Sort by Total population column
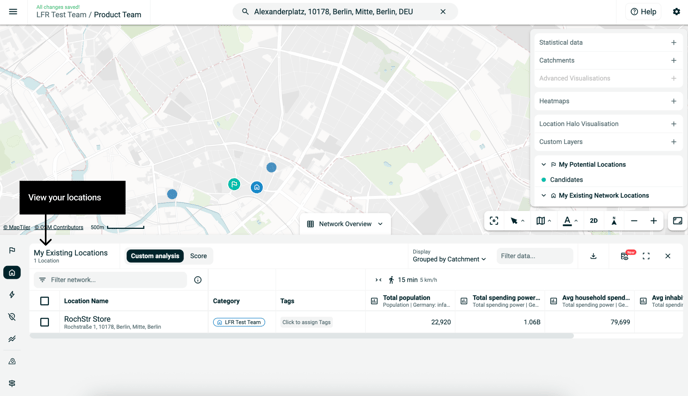Screen dimensions: 688x396 point(406,298)
